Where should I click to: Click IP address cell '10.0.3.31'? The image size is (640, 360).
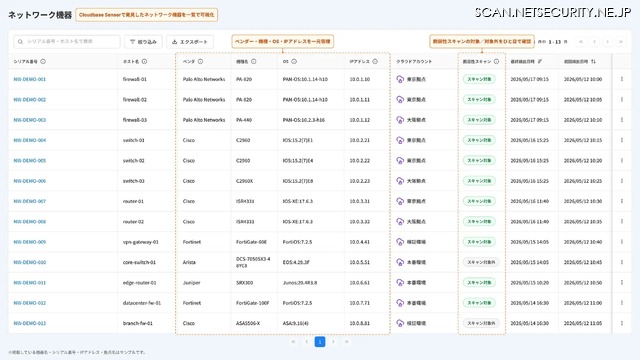coord(360,201)
